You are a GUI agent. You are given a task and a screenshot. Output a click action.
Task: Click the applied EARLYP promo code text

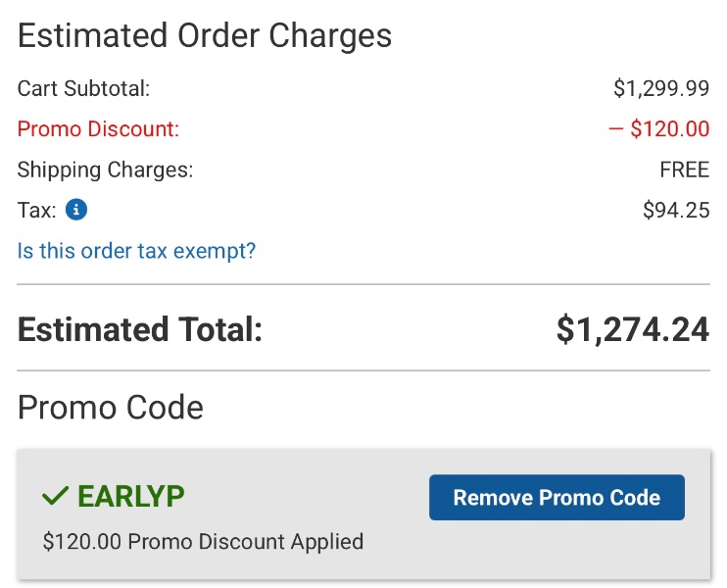pyautogui.click(x=130, y=497)
